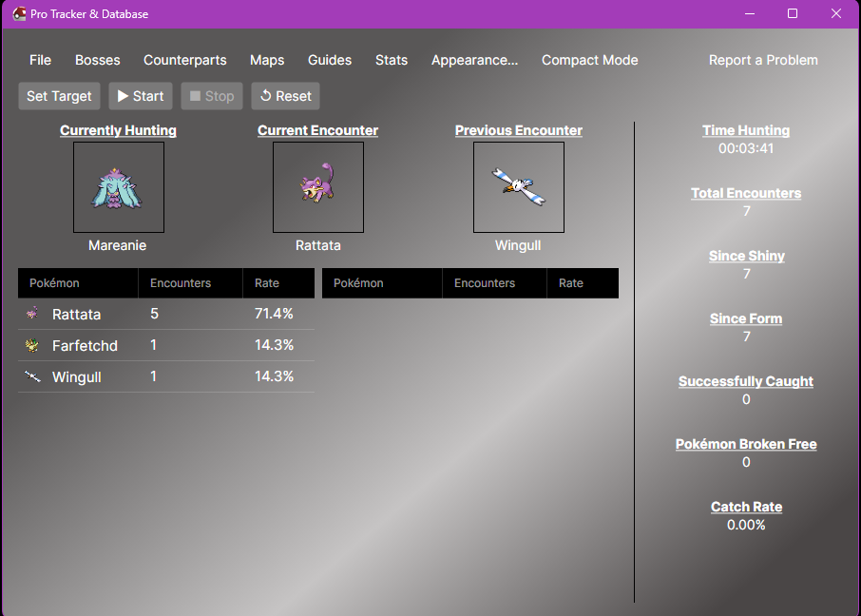
Task: Click the Wingull sprite under Previous Encounter
Action: point(519,187)
